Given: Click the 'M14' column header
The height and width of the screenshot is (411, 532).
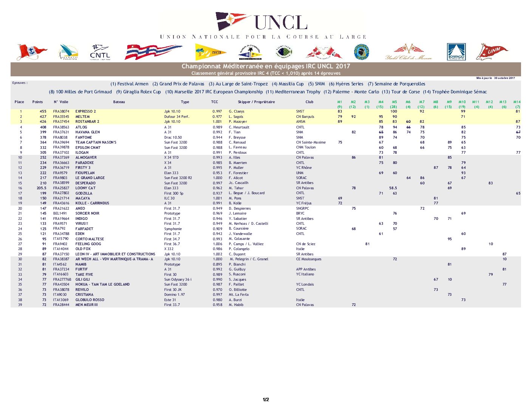Looking at the screenshot, I should click(517, 102).
